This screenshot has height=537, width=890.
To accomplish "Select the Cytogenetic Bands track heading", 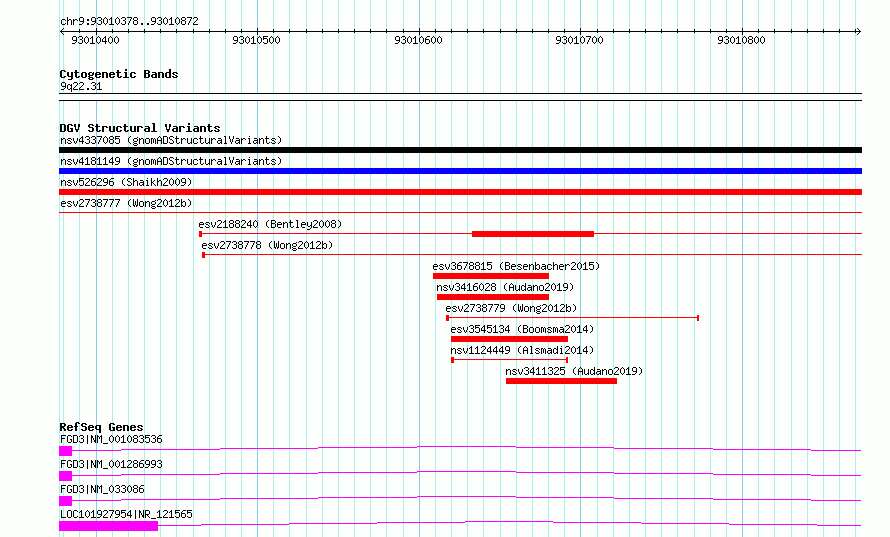I will [x=119, y=74].
